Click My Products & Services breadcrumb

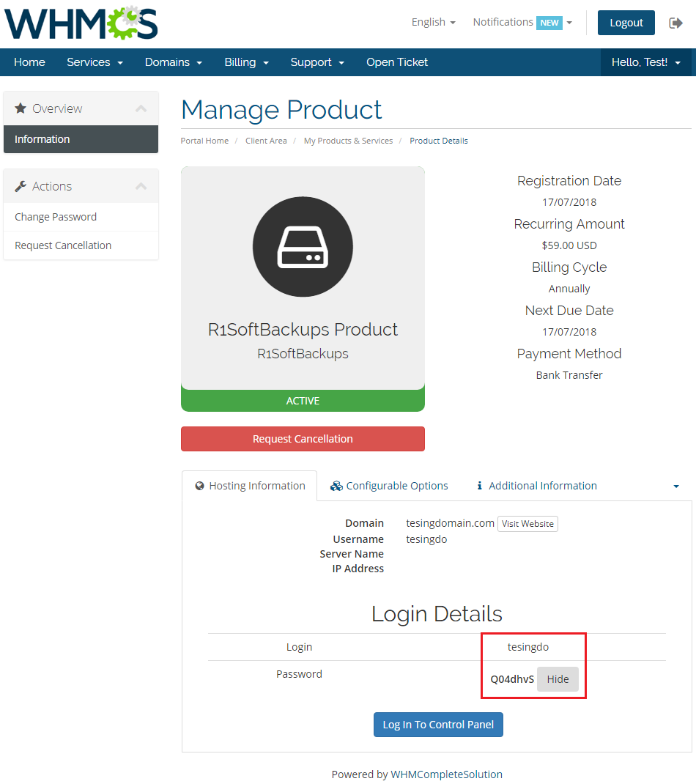348,141
